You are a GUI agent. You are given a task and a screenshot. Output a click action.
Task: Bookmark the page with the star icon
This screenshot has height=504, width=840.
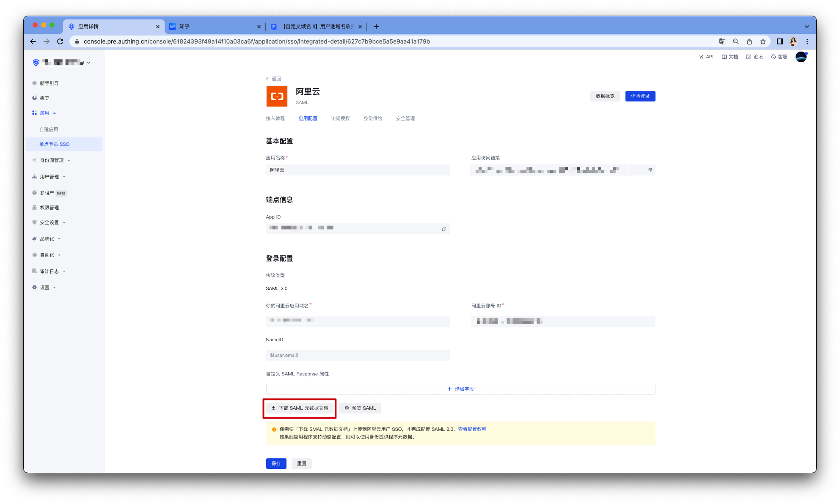coord(763,41)
